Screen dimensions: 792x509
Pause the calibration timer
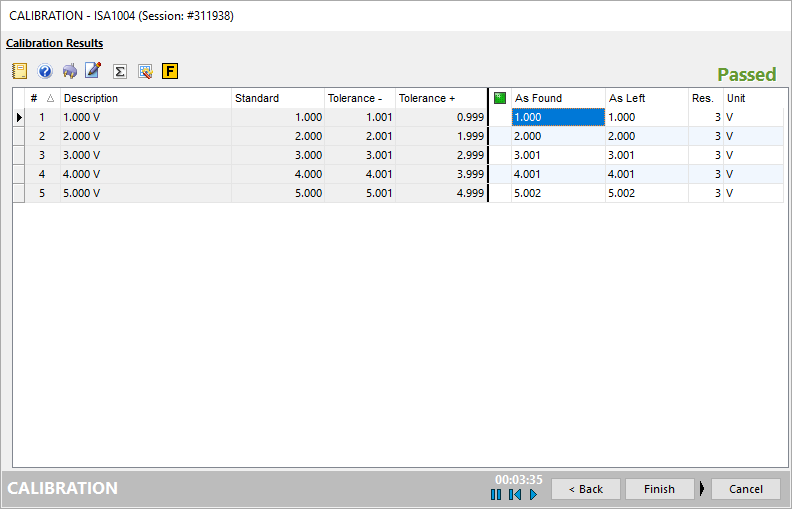496,494
